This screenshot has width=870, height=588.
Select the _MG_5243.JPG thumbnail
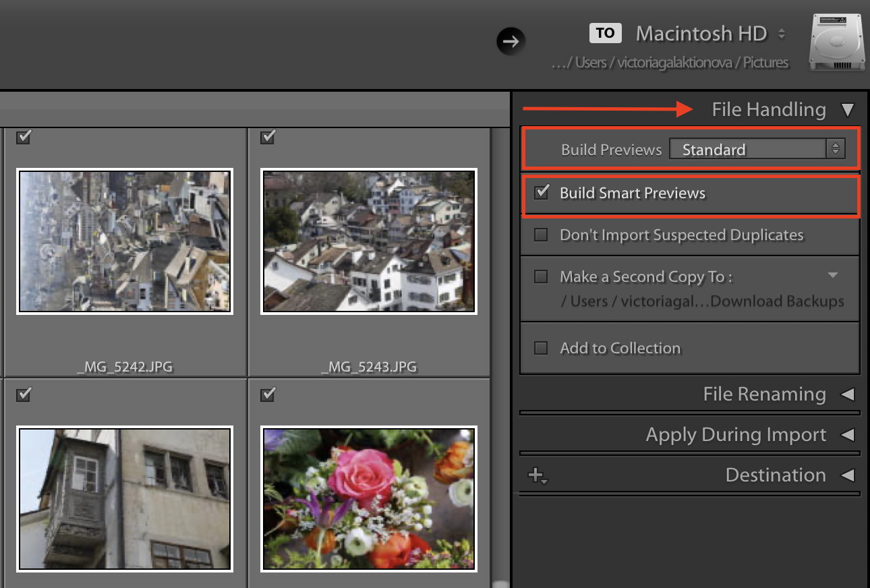[368, 241]
